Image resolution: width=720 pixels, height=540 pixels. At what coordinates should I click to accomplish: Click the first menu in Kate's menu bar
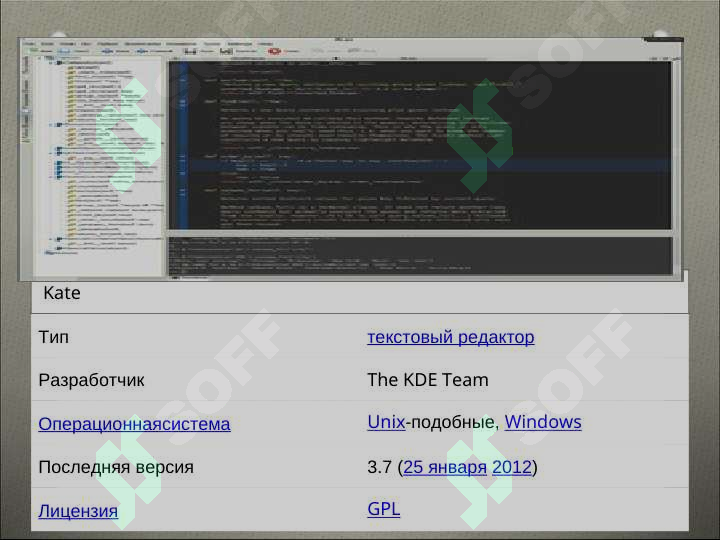[30, 44]
